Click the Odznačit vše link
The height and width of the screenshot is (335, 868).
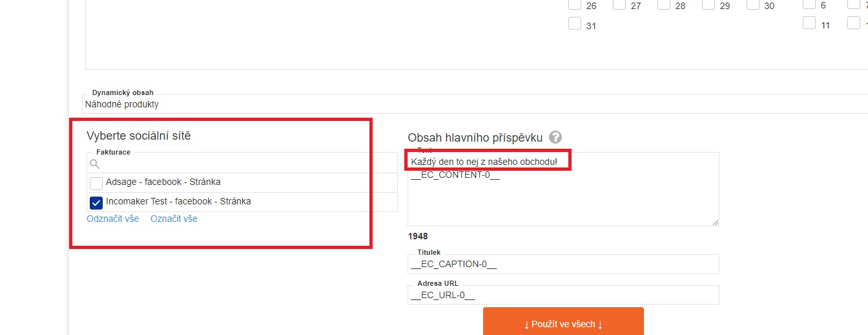113,219
